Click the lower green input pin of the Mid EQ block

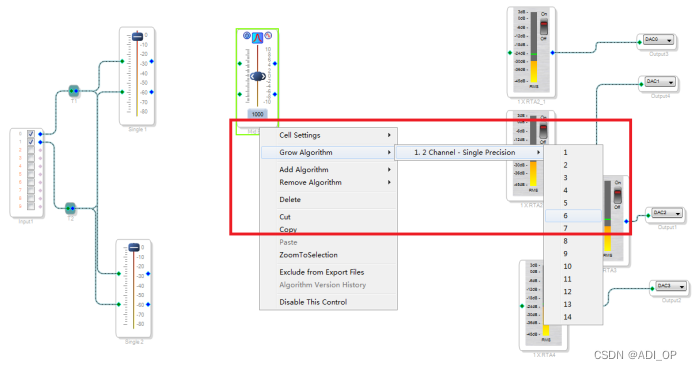point(240,94)
